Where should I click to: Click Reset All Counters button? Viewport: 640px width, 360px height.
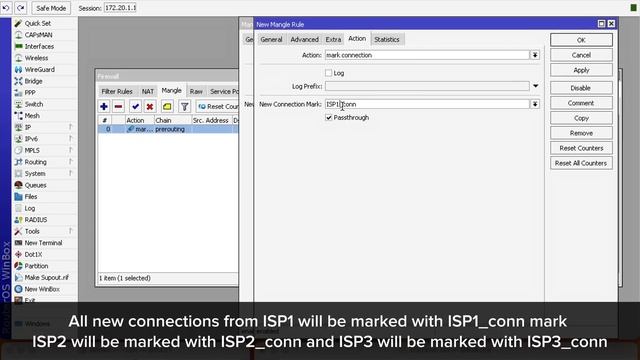[x=581, y=163]
